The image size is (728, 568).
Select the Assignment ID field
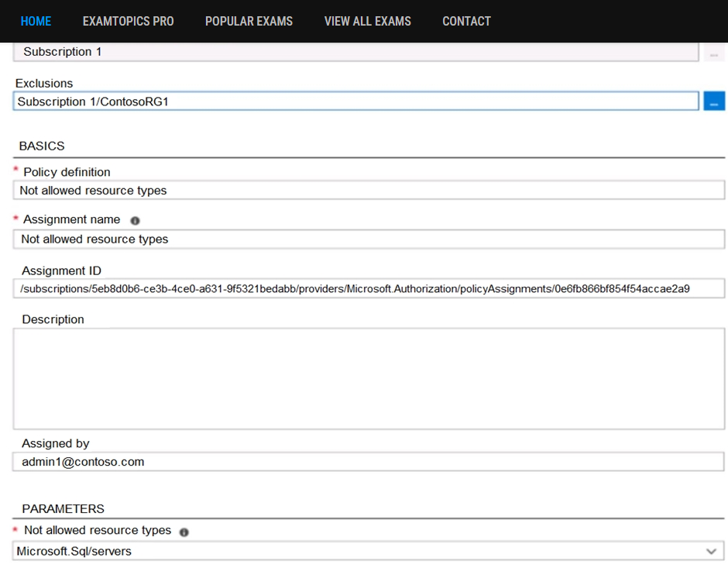(369, 288)
